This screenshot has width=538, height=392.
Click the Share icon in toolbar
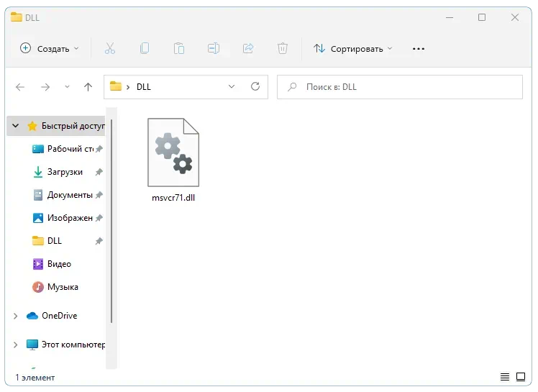tap(248, 48)
